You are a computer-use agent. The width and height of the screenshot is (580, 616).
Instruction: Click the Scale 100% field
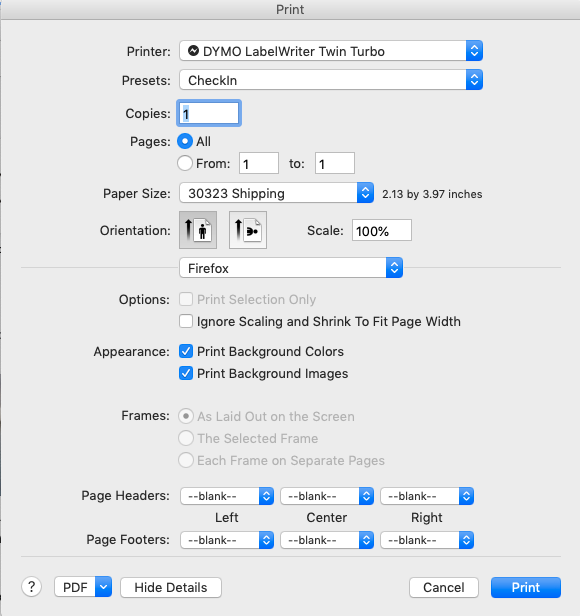(x=382, y=230)
